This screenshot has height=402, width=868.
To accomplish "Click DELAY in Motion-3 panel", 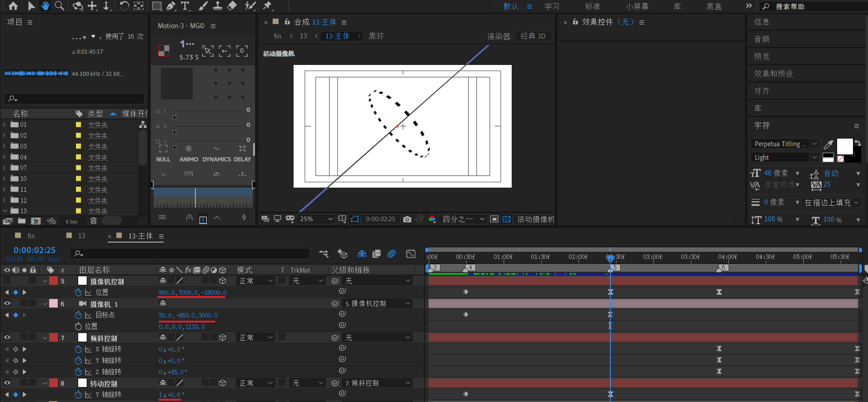I will point(242,159).
